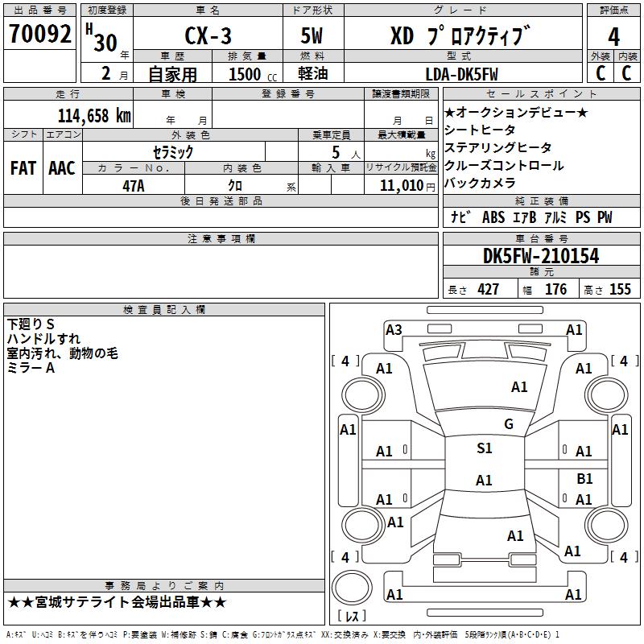Select overall evaluation score 4
The image size is (644, 644).
(613, 37)
